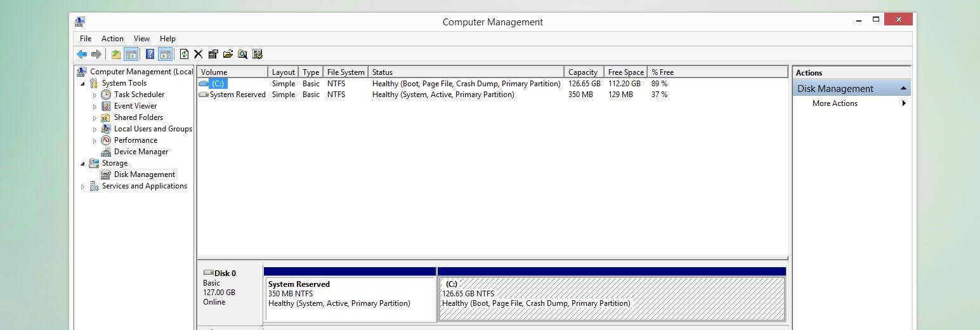Select Disk Management in the tree
This screenshot has width=980, height=330.
point(144,175)
